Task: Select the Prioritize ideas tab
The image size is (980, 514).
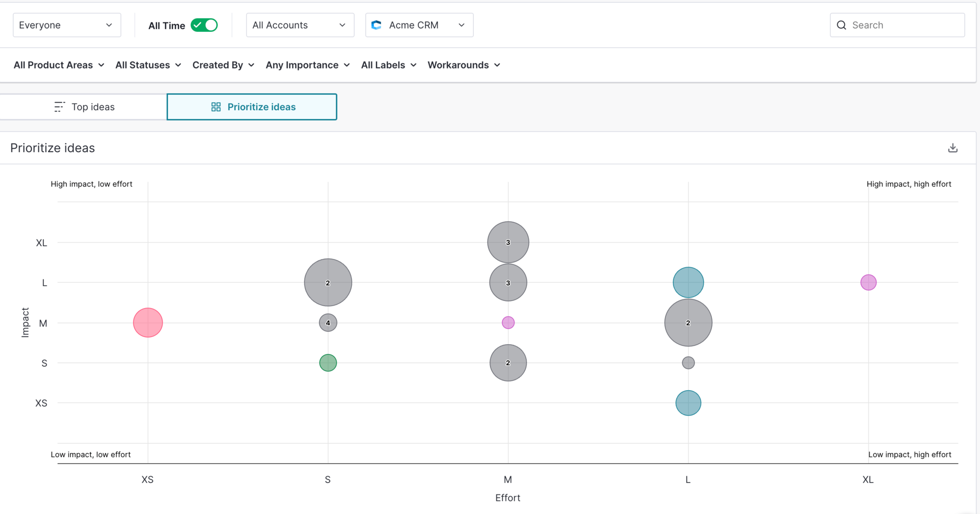Action: pyautogui.click(x=252, y=107)
